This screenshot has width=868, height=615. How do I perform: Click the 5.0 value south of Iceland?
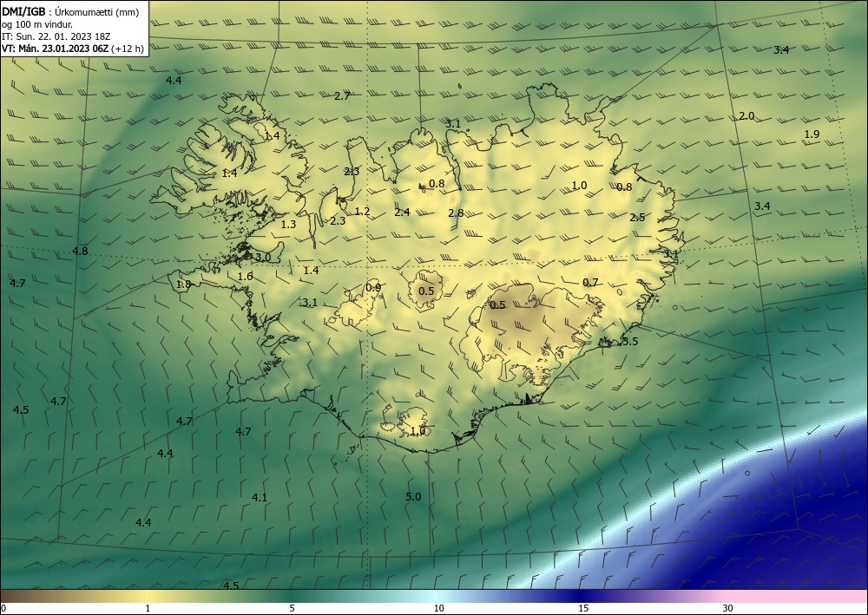click(413, 497)
